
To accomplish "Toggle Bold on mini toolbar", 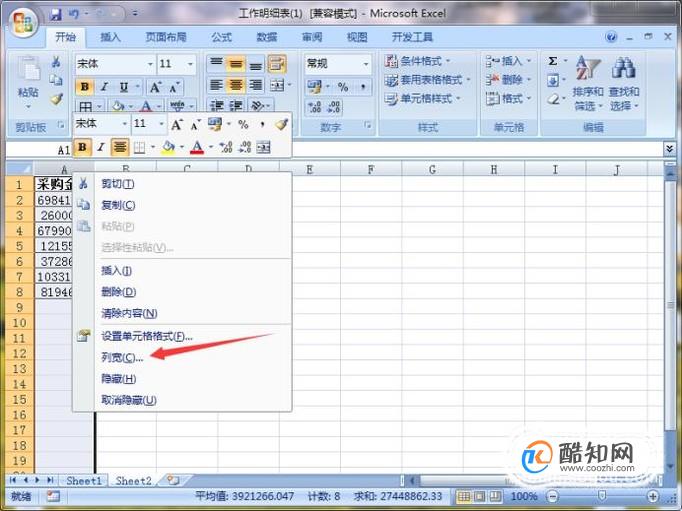I will 82,147.
